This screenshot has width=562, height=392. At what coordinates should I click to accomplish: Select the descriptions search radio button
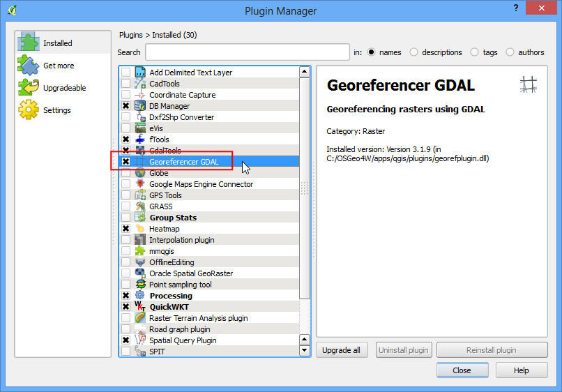413,52
